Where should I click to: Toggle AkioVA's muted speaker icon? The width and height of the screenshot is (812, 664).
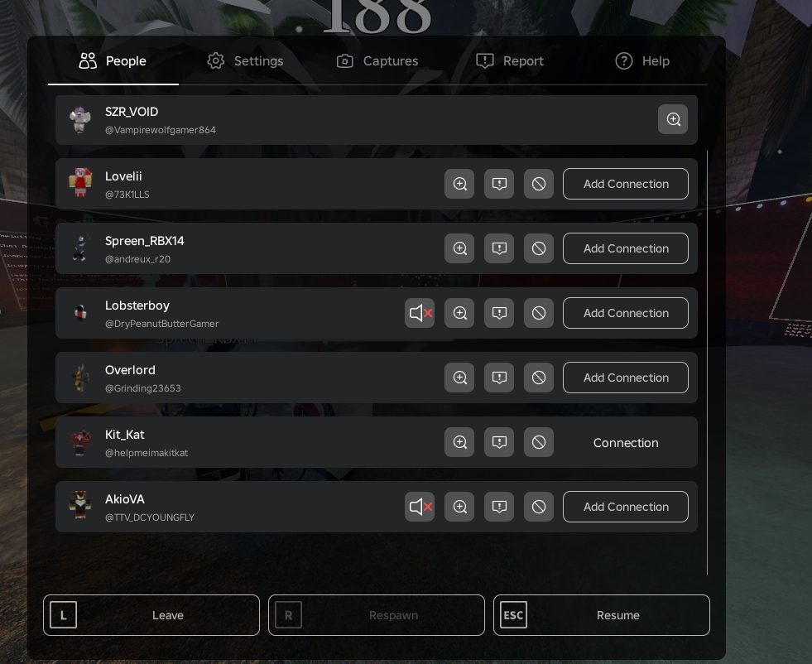(420, 507)
